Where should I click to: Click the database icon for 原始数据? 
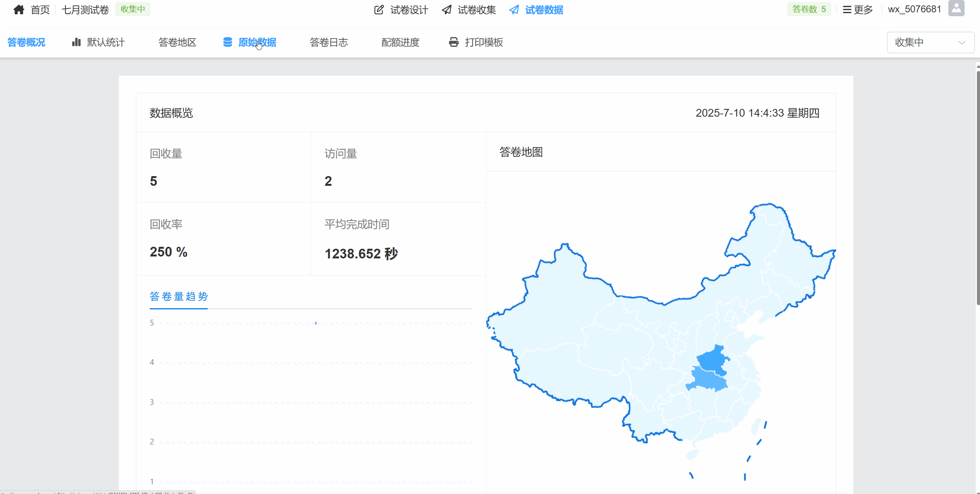227,42
